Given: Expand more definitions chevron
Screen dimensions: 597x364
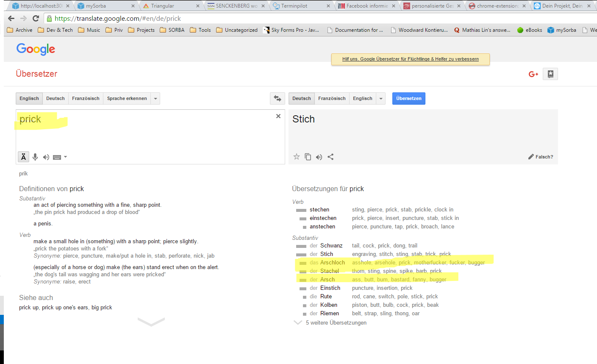Looking at the screenshot, I should click(151, 322).
